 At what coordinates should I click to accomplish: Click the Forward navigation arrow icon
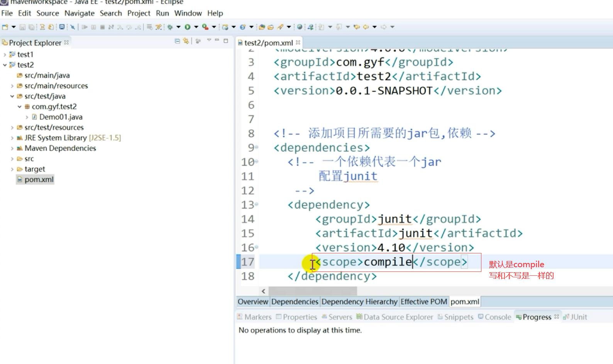383,27
